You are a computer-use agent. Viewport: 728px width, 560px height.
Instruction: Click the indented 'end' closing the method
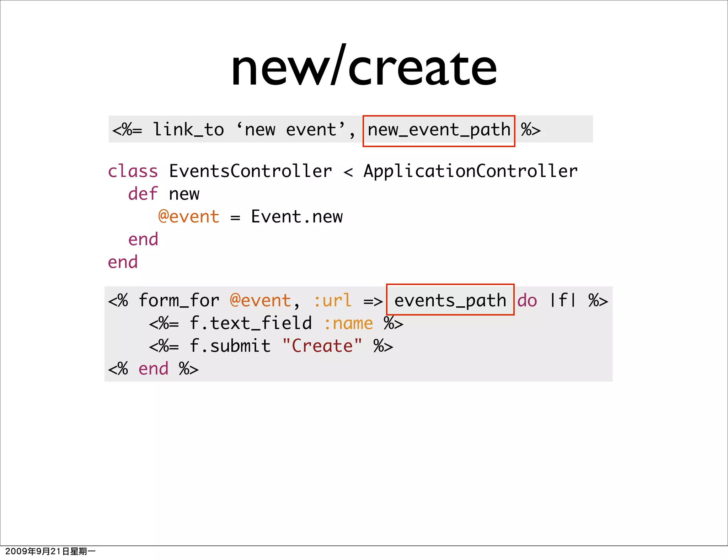pos(143,239)
